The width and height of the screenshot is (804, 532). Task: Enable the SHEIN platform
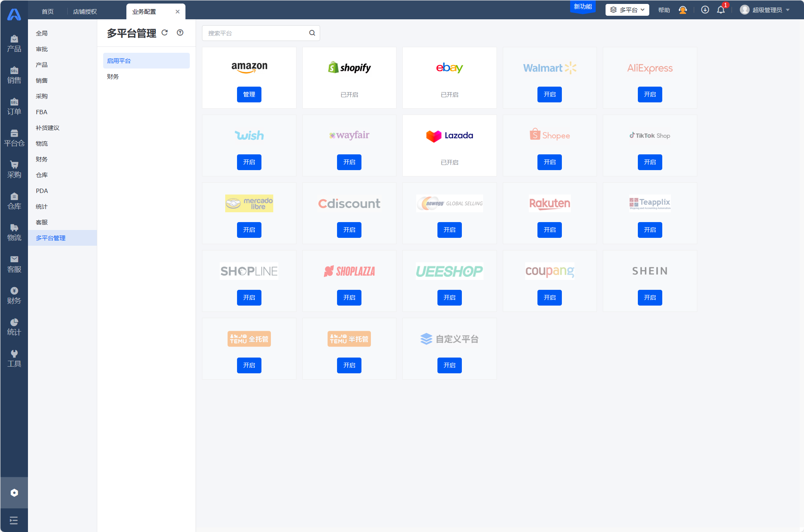pyautogui.click(x=650, y=298)
